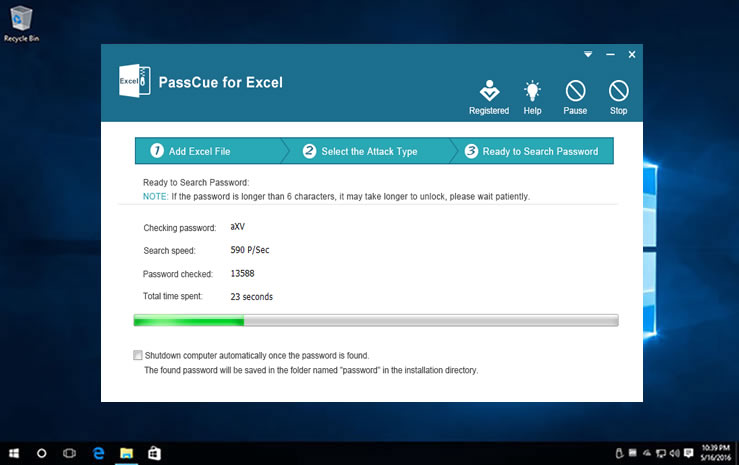
Task: Select the checking password value aXV
Action: pos(238,227)
